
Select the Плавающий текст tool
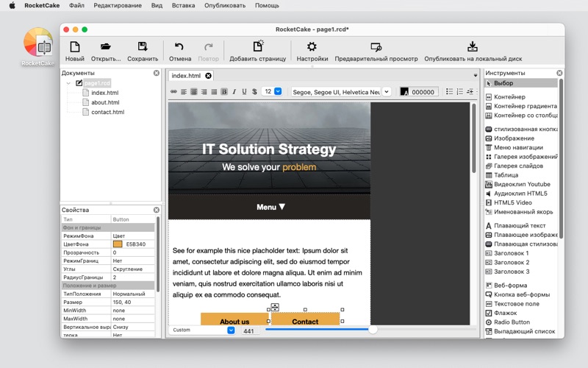[520, 226]
